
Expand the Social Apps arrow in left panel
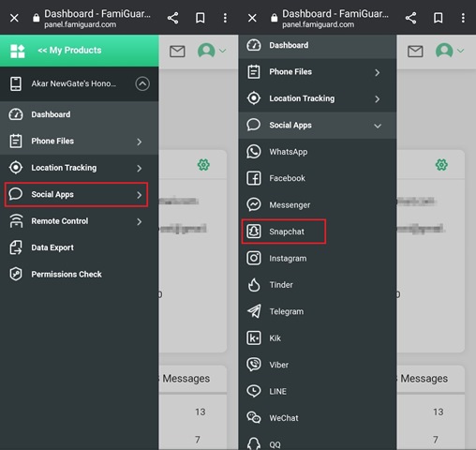coord(140,195)
